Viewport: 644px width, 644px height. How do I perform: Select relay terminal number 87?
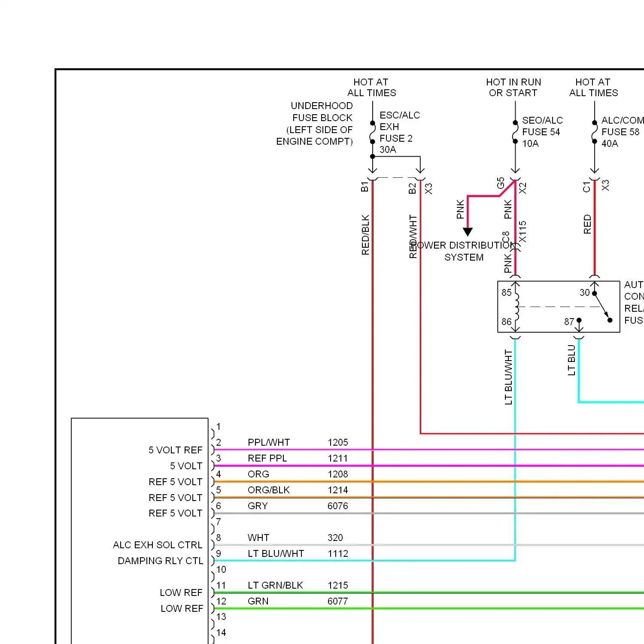pos(569,322)
